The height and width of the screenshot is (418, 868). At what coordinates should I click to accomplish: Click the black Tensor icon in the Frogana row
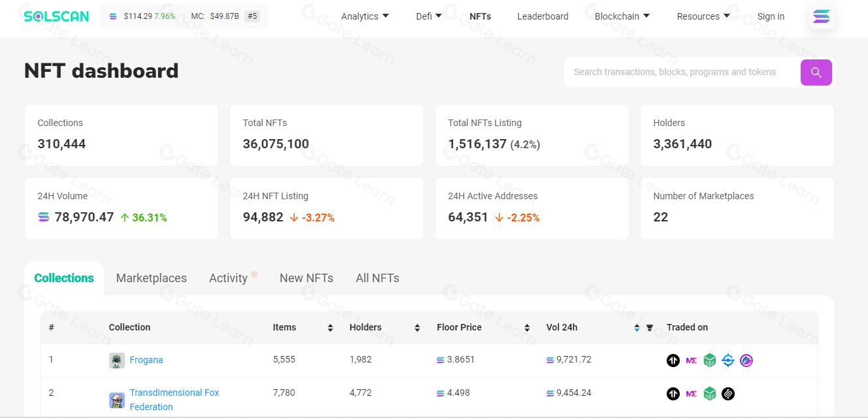point(673,361)
